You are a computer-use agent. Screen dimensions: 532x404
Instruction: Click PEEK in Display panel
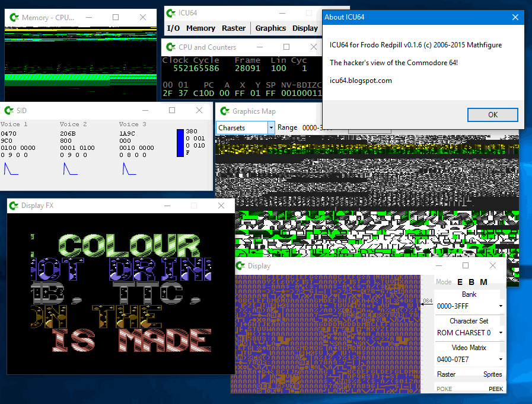click(x=496, y=389)
